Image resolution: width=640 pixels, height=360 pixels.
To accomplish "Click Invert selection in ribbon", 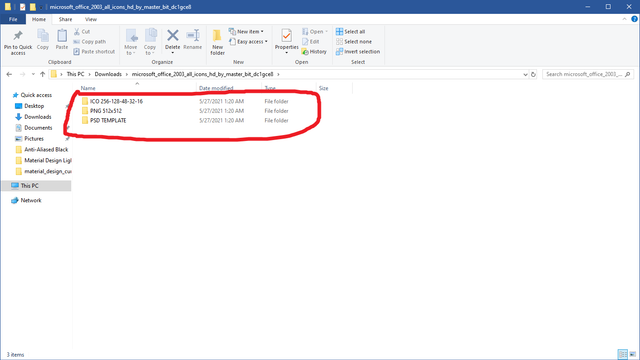I will click(358, 52).
